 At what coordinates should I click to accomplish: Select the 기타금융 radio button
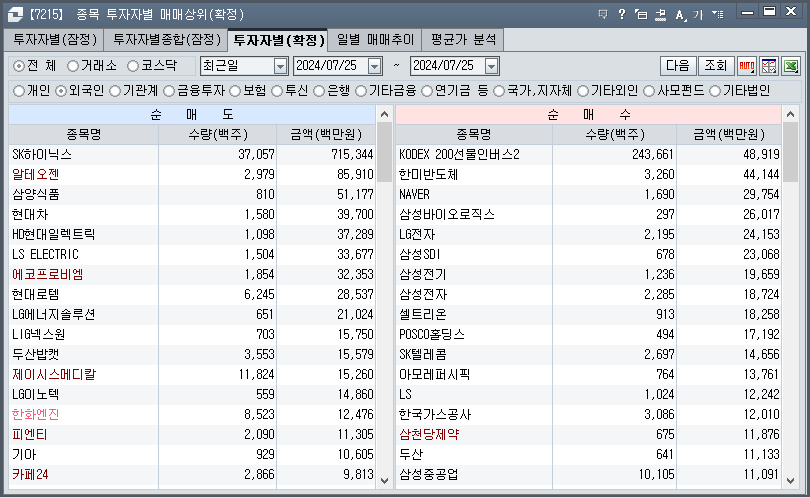coord(361,91)
